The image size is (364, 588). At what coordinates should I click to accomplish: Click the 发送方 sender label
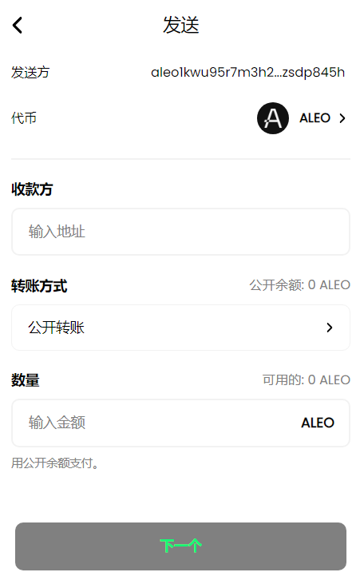tap(30, 73)
